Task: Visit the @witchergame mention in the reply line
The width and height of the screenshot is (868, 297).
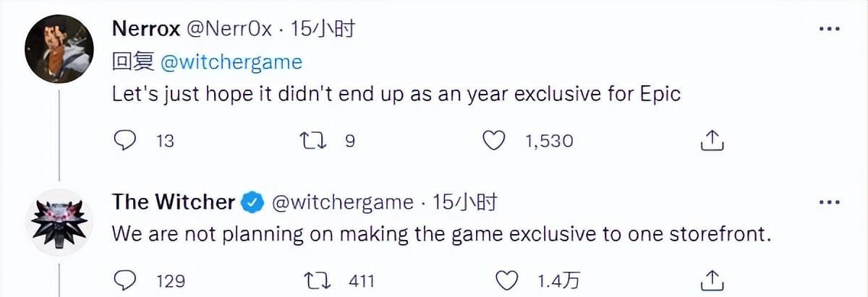Action: click(230, 62)
